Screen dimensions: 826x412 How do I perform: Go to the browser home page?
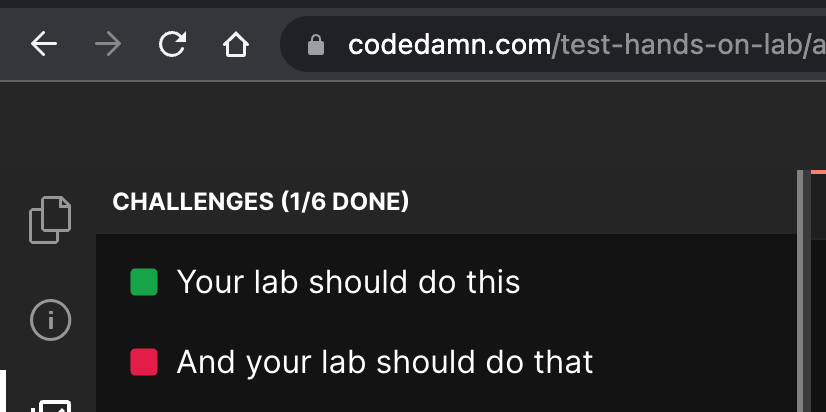pos(235,45)
